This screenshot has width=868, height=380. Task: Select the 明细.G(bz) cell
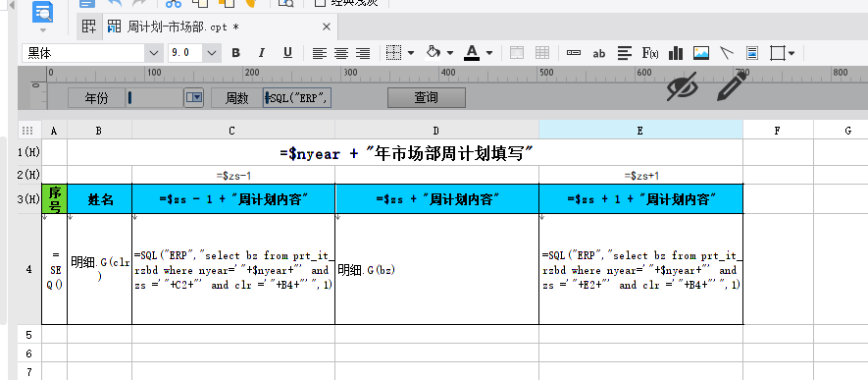(x=436, y=270)
